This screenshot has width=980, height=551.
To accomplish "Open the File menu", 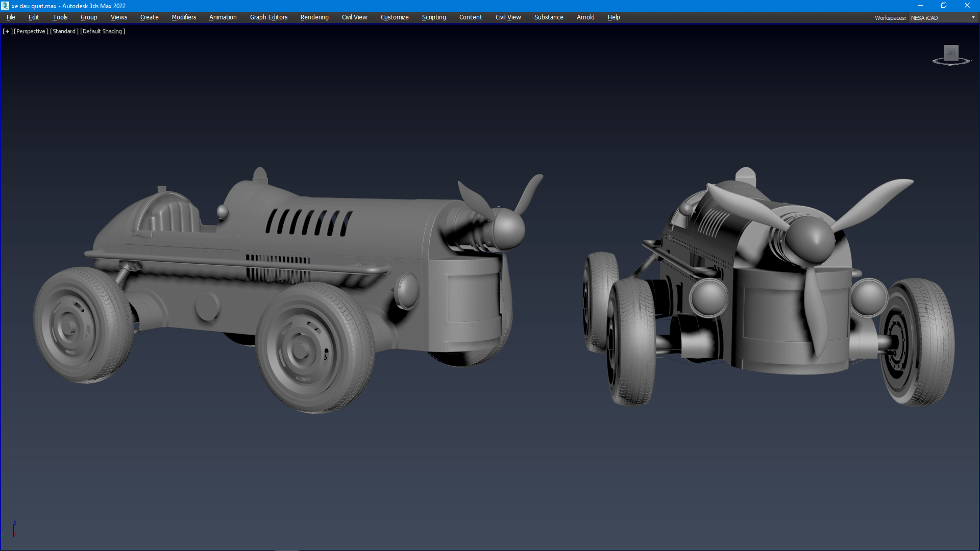I will (11, 17).
